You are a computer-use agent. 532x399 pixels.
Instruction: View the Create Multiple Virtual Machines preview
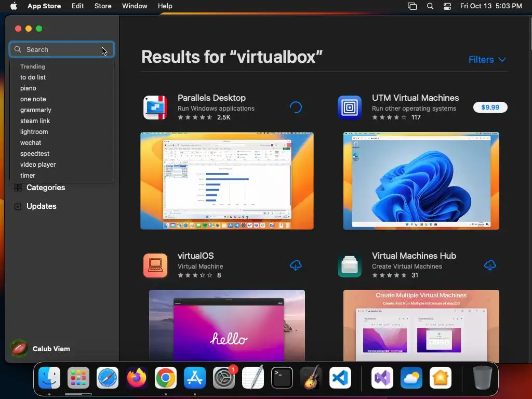pos(421,325)
